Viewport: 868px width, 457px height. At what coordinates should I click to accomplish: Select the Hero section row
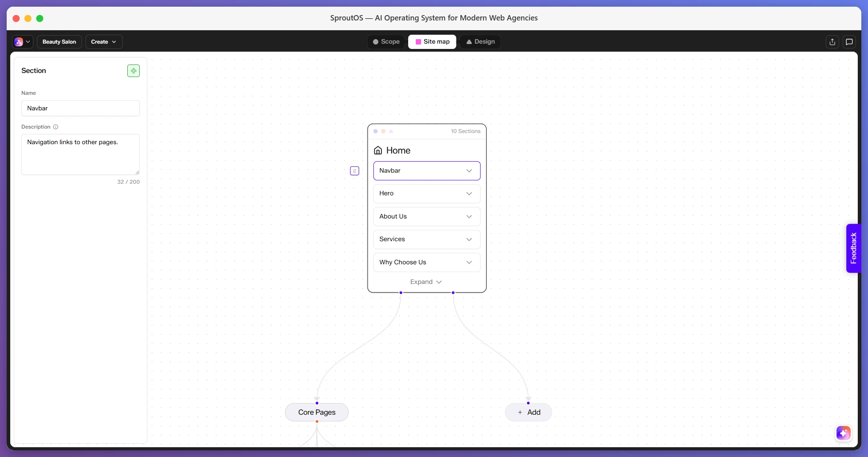tap(427, 194)
